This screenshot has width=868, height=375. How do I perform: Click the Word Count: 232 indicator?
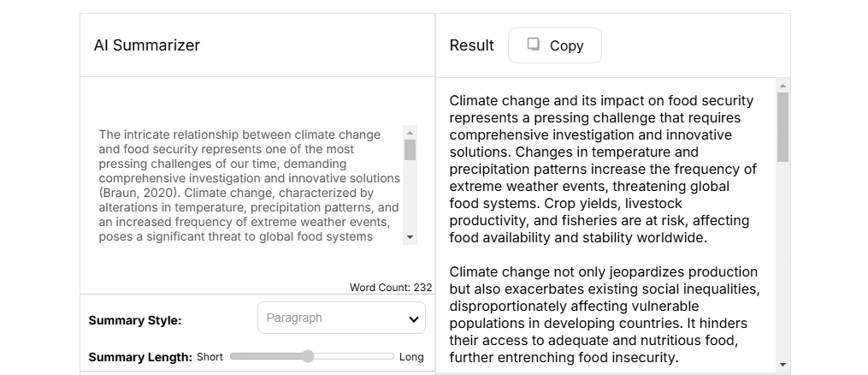[x=390, y=288]
